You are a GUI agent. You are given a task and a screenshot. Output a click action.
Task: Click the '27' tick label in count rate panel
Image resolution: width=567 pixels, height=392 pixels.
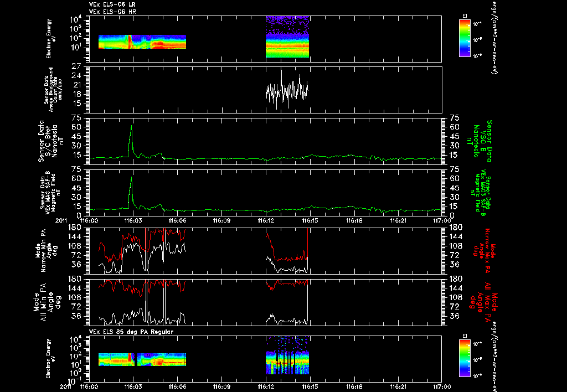(76, 66)
